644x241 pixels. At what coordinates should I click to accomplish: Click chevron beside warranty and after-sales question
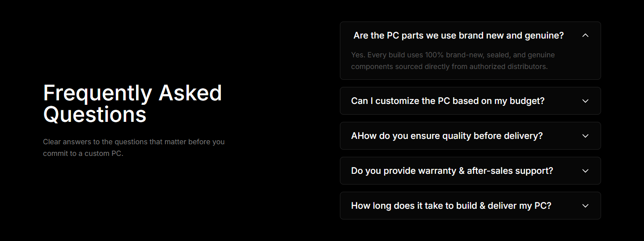click(585, 171)
